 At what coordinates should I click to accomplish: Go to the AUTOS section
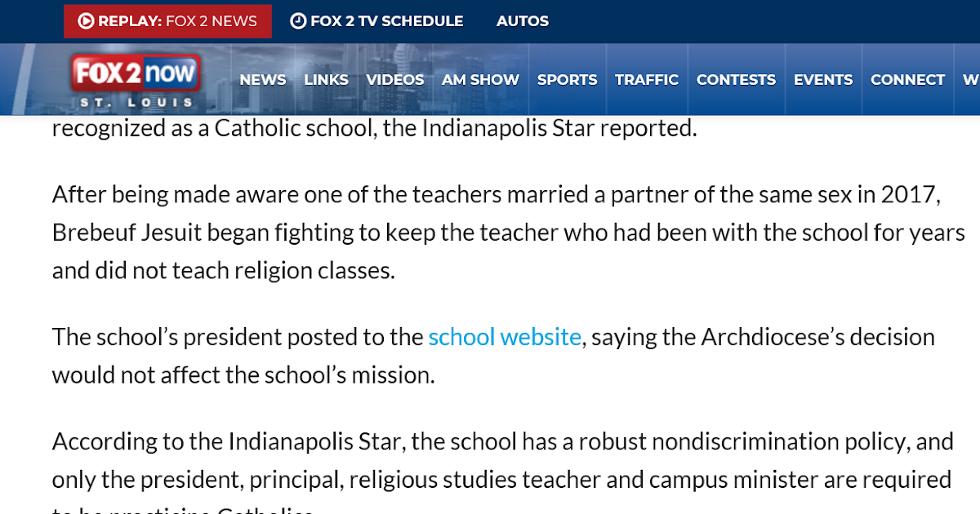tap(523, 21)
